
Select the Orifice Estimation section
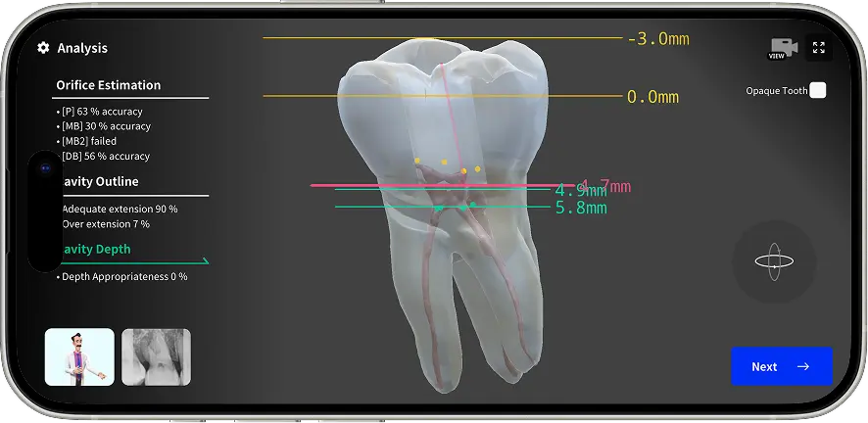pyautogui.click(x=109, y=85)
